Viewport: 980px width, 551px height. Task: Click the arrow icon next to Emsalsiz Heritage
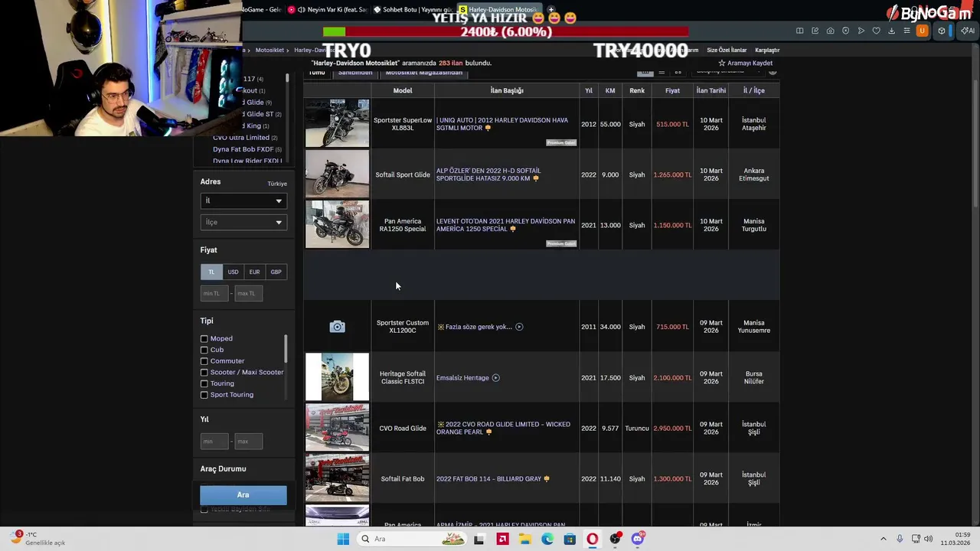[x=495, y=377]
